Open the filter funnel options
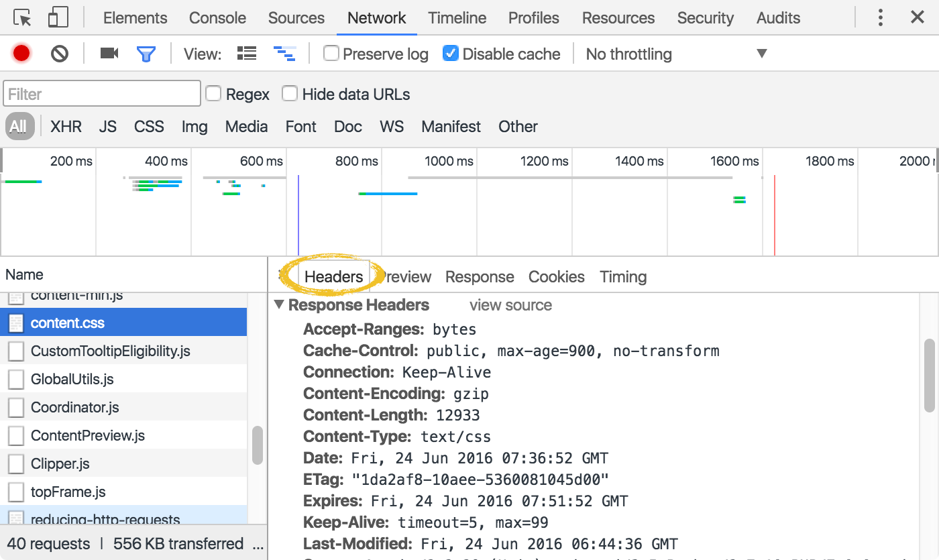 coord(147,54)
